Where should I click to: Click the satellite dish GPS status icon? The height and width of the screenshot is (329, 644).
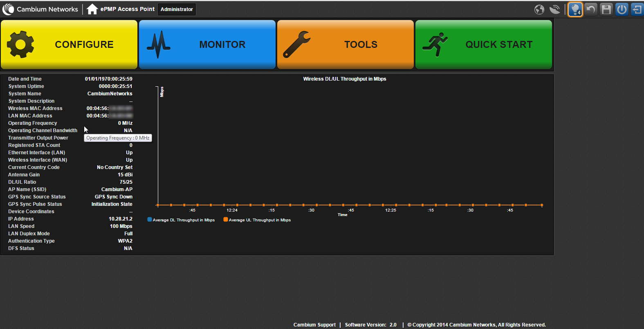point(555,9)
